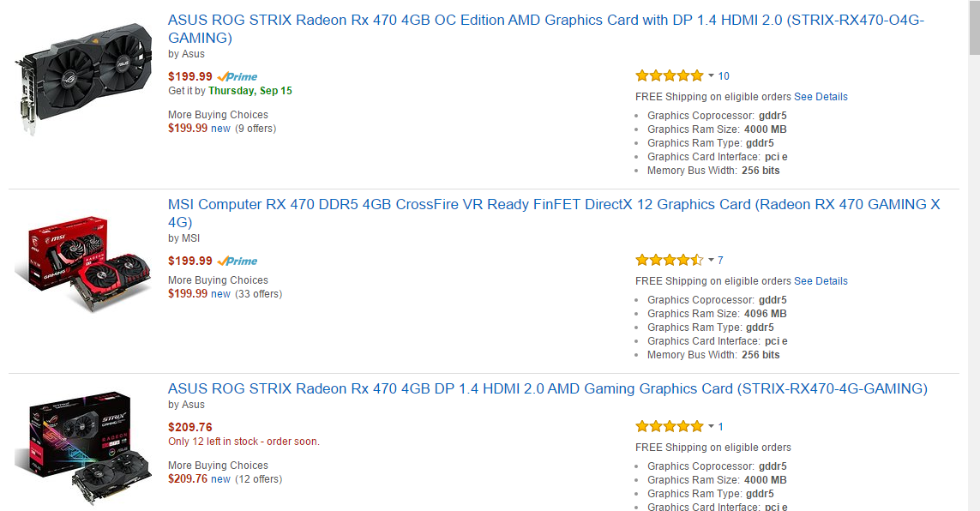Open $199.99 new offers with 9 offers
The height and width of the screenshot is (511, 980).
tap(222, 129)
